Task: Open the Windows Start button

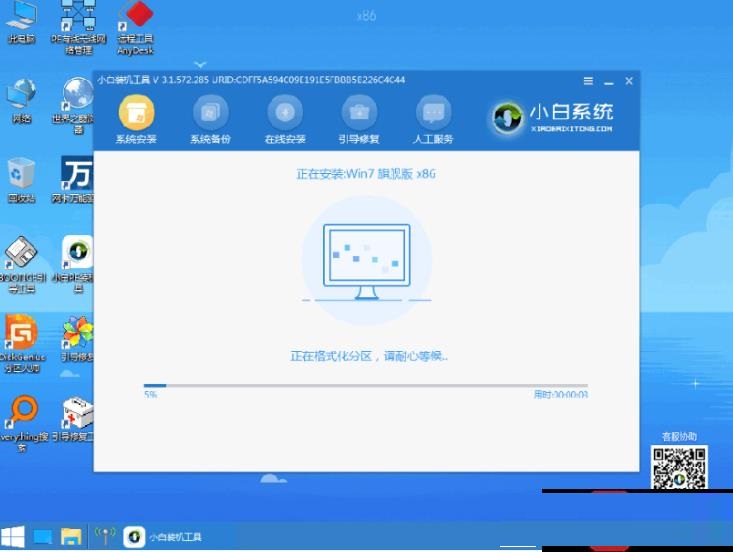Action: 13,537
